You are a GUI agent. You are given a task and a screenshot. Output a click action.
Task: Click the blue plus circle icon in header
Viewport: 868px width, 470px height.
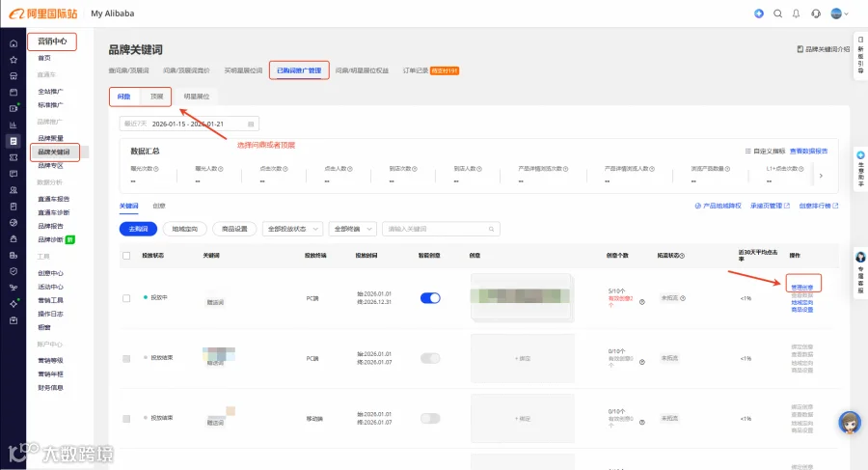click(759, 14)
